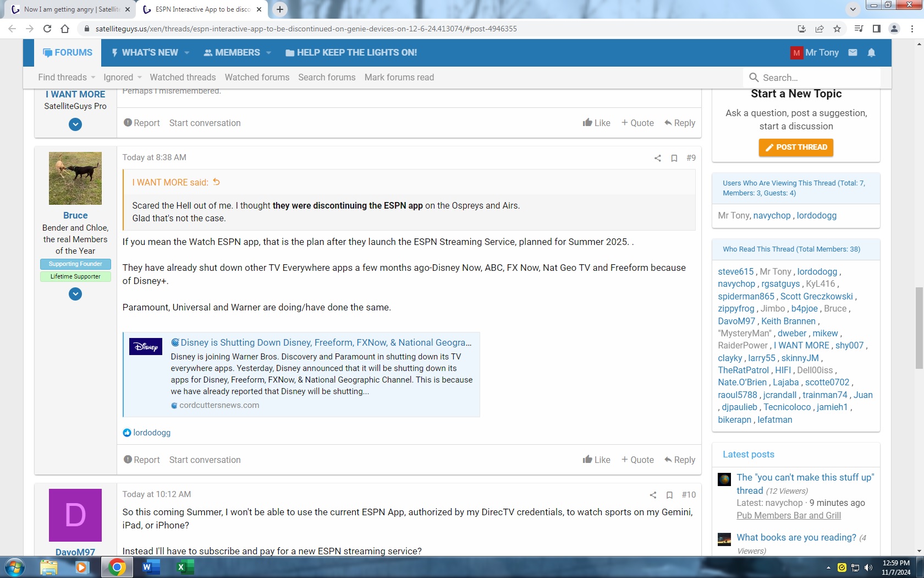Click the Chrome bookmark star icon
This screenshot has height=578, width=924.
click(837, 29)
